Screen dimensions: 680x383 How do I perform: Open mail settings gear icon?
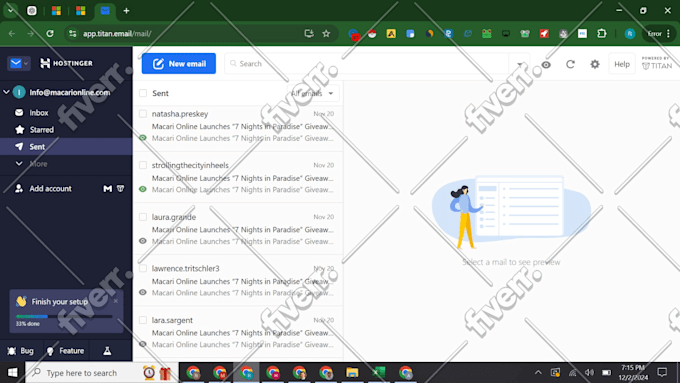pyautogui.click(x=595, y=64)
